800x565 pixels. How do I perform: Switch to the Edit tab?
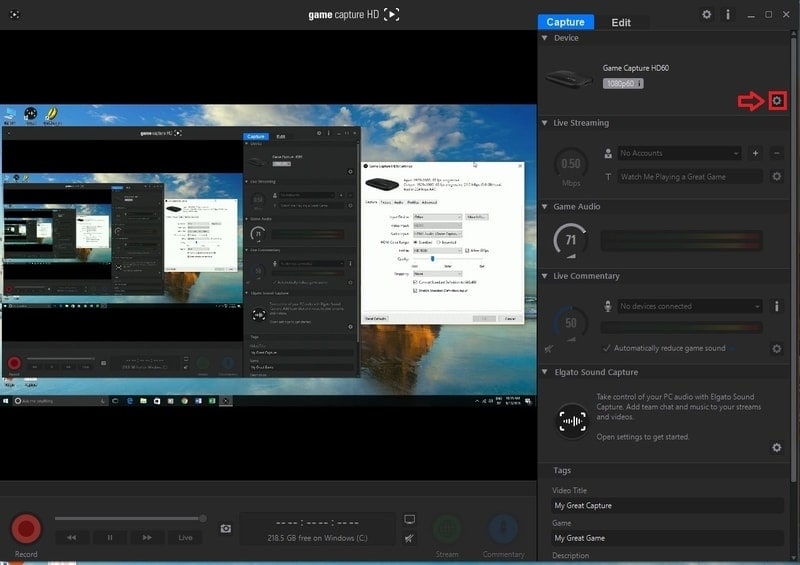621,22
